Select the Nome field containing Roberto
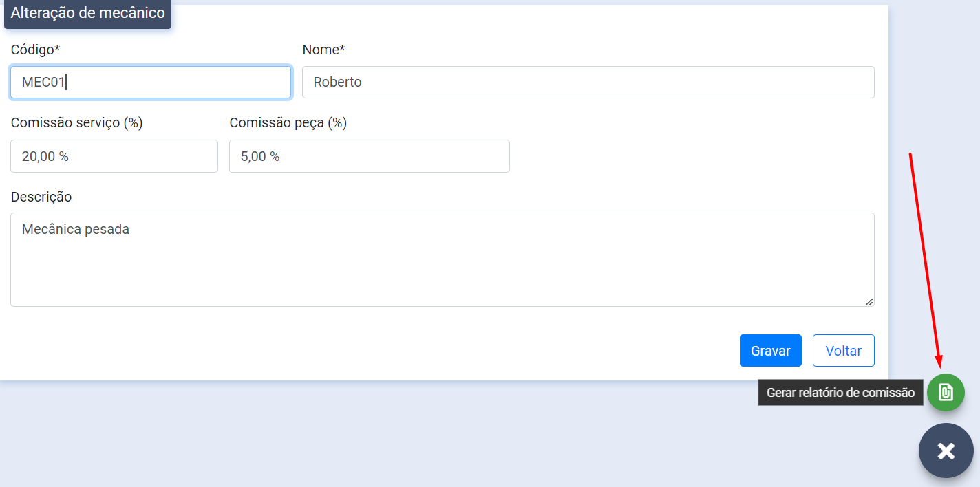Viewport: 980px width, 487px height. click(588, 83)
